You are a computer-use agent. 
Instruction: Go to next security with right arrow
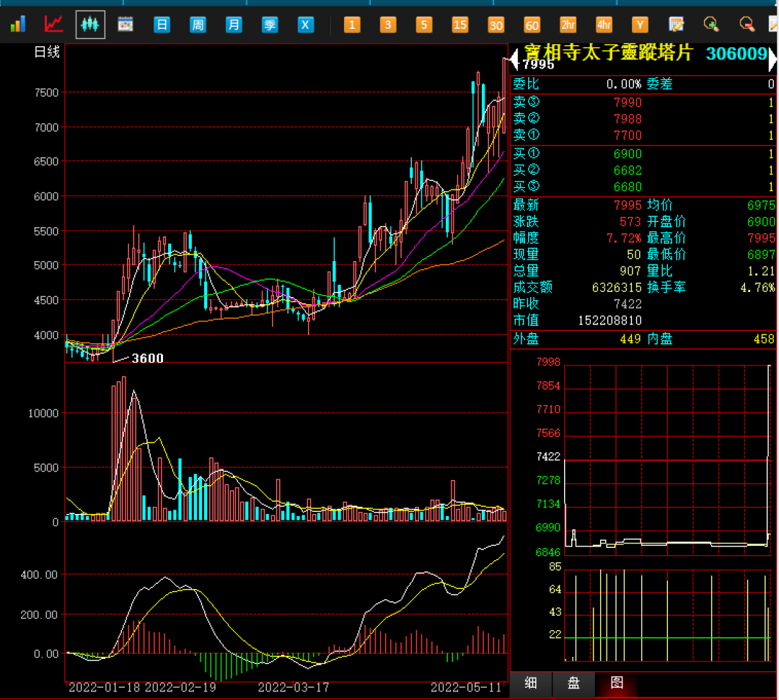(x=773, y=59)
